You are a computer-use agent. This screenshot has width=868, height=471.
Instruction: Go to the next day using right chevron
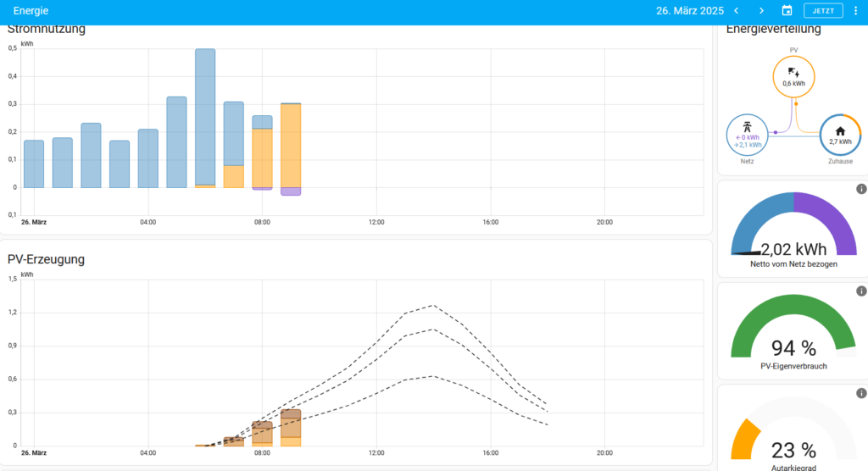(761, 11)
